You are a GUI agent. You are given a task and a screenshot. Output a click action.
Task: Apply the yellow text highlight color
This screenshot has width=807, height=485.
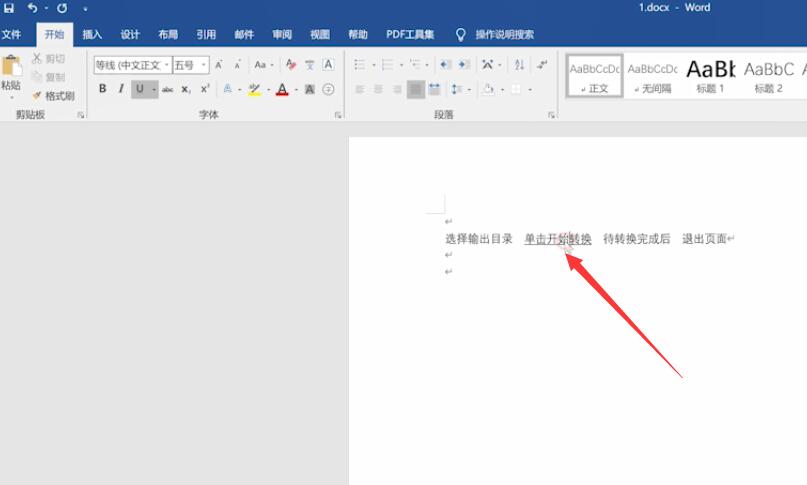254,90
